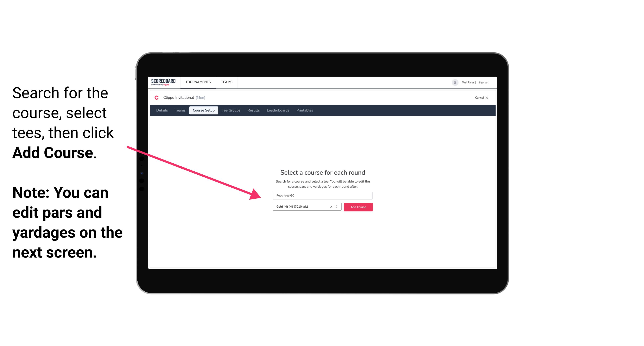The image size is (644, 346).
Task: Switch to the Details tab
Action: tap(161, 110)
